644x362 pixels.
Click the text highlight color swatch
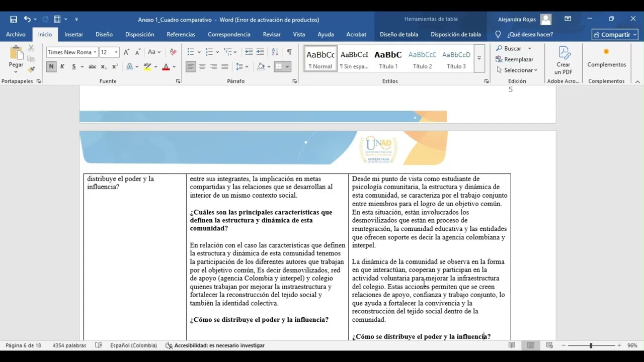point(147,66)
